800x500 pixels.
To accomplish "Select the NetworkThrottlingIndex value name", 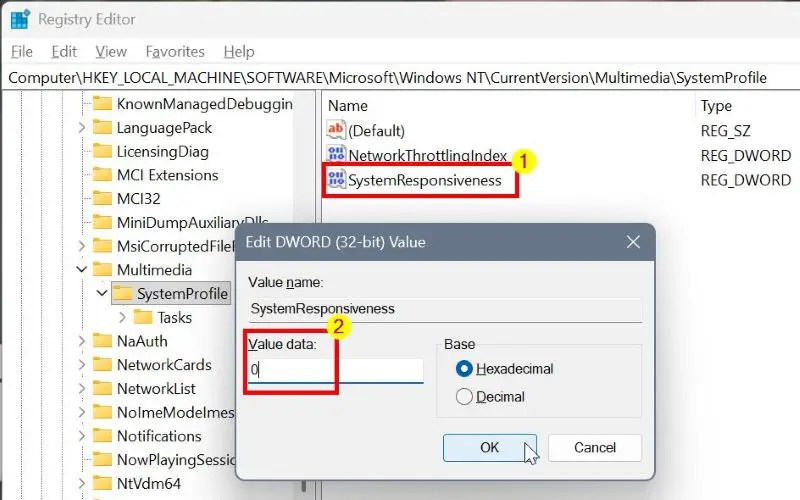I will point(428,155).
